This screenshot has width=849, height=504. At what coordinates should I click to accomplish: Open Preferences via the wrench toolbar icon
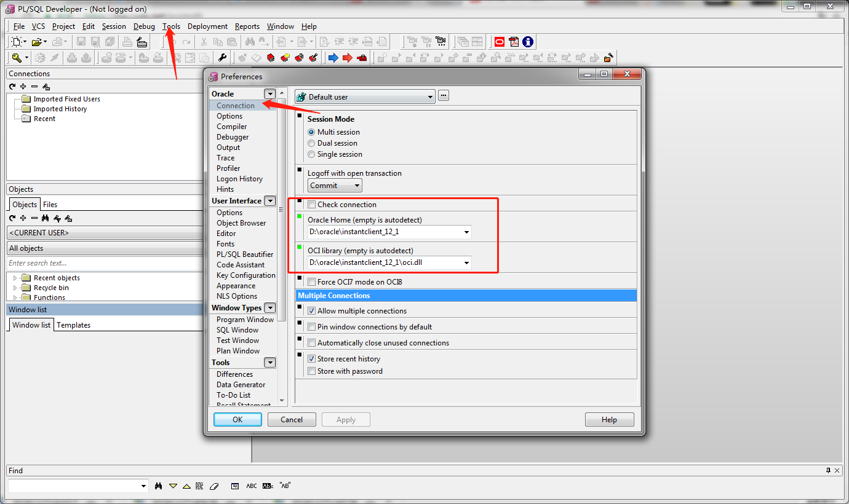pos(223,58)
